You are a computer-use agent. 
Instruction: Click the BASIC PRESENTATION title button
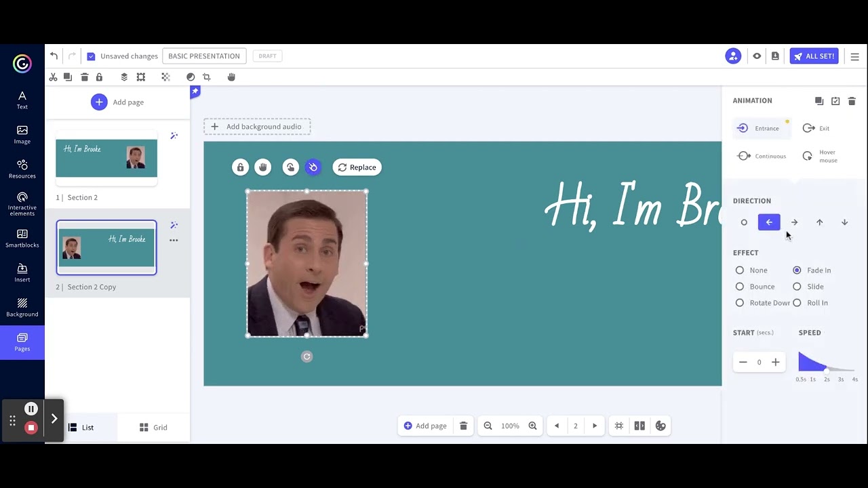click(x=204, y=56)
